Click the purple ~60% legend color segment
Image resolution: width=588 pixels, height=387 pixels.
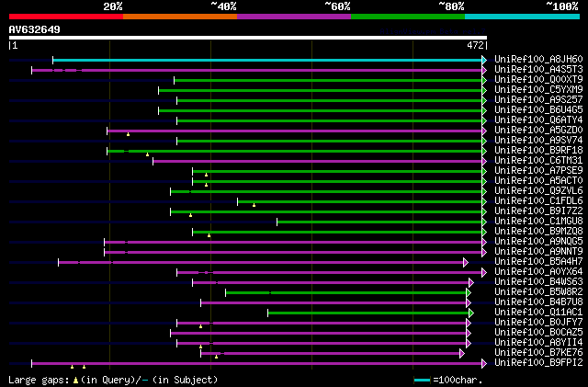point(294,17)
